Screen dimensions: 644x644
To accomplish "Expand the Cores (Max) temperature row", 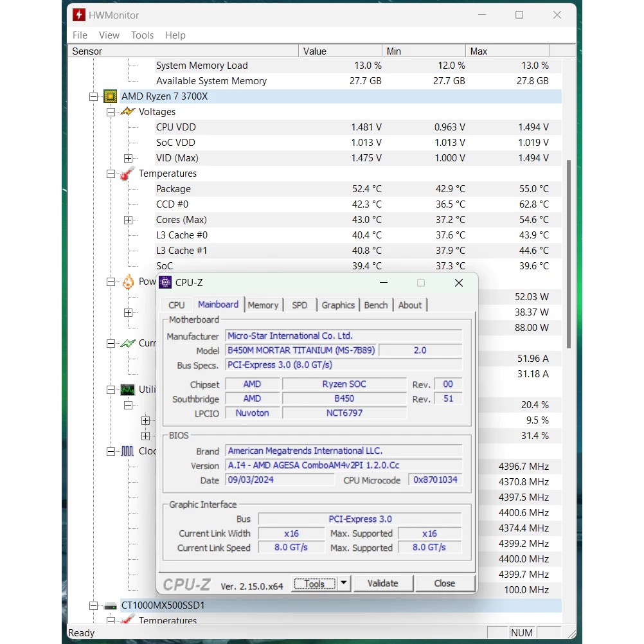I will click(128, 220).
